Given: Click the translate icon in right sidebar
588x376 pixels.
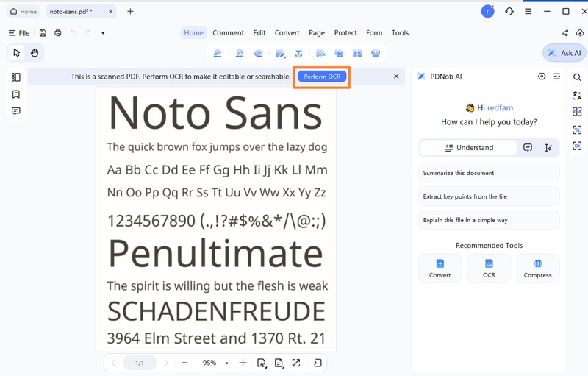Looking at the screenshot, I should (577, 96).
